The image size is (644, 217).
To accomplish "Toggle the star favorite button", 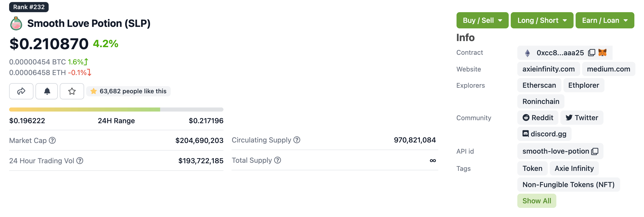I will (x=72, y=91).
